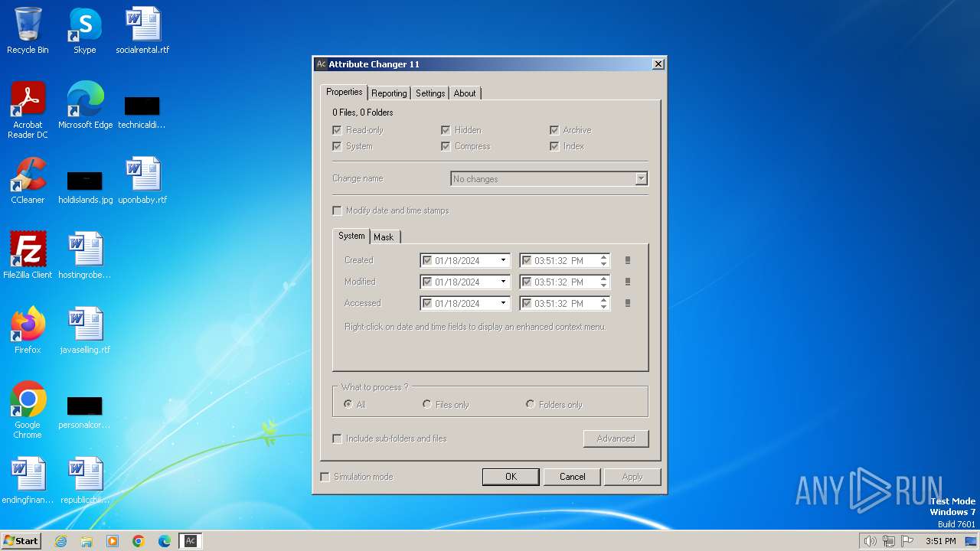Switch to the Mask sub-tab
Screen dimensions: 980x551
(x=384, y=237)
